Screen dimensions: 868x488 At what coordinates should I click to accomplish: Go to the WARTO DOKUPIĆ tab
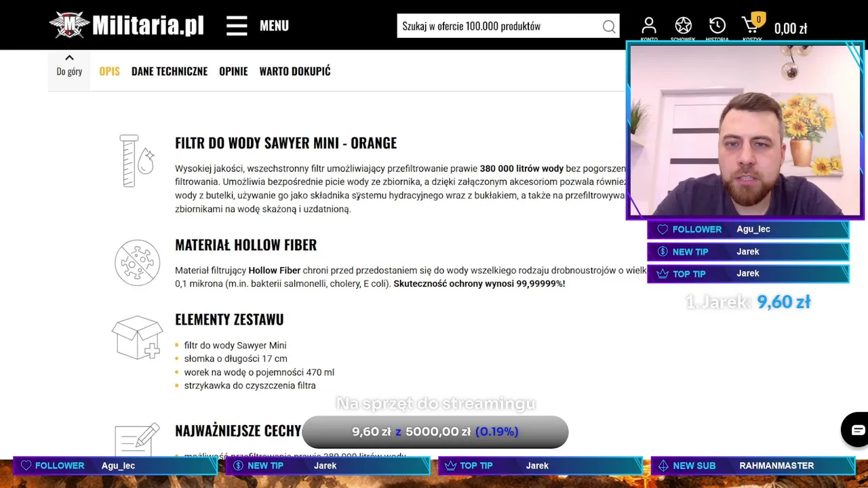(x=295, y=71)
